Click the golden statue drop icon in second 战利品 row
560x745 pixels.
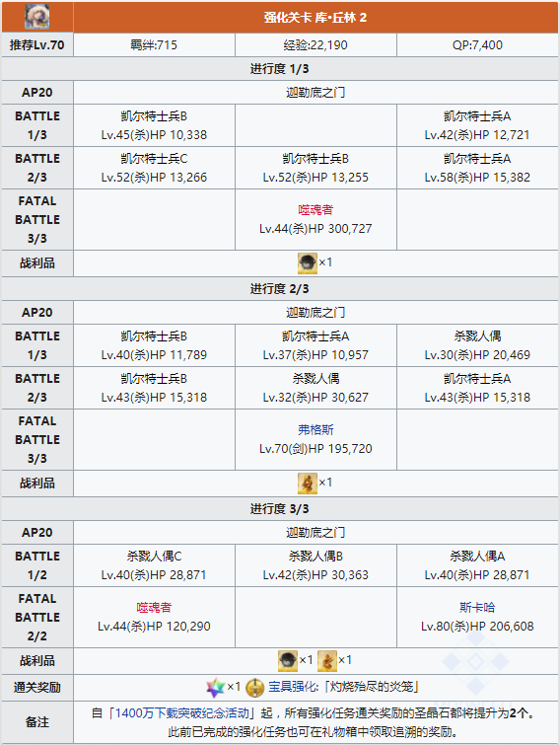tap(307, 484)
